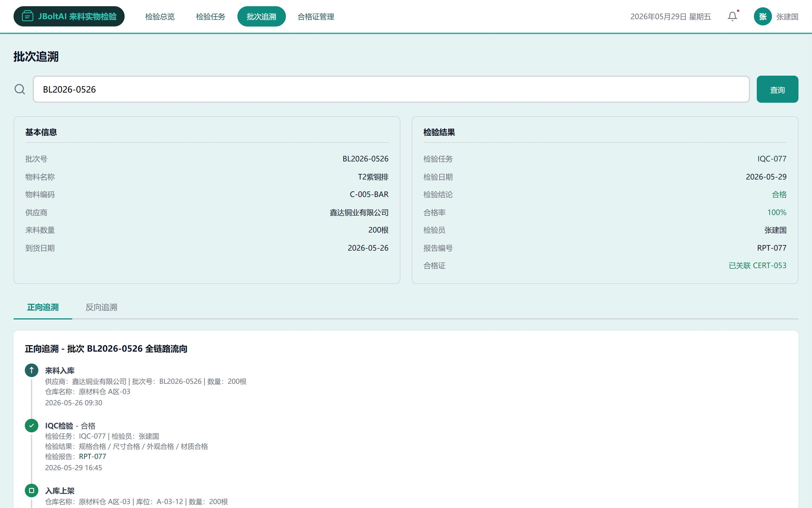This screenshot has height=508, width=812.
Task: Click the 查询 button
Action: (x=777, y=89)
